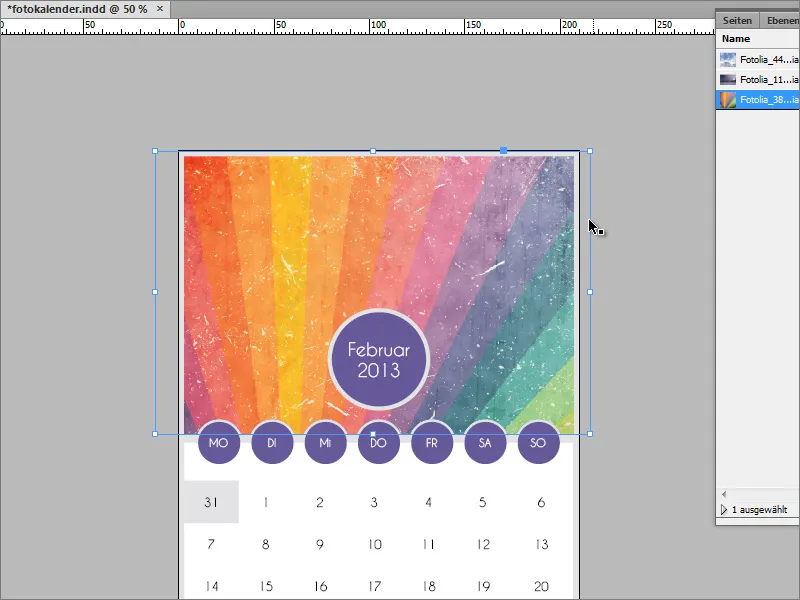
Task: Click the Fotolia_44 thumbnail
Action: click(728, 60)
